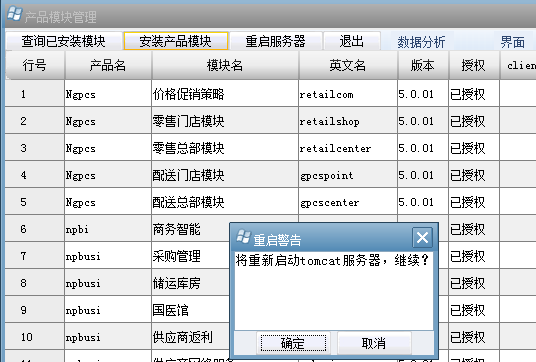This screenshot has height=362, width=536.
Task: Click the npbi product name cell
Action: point(108,229)
